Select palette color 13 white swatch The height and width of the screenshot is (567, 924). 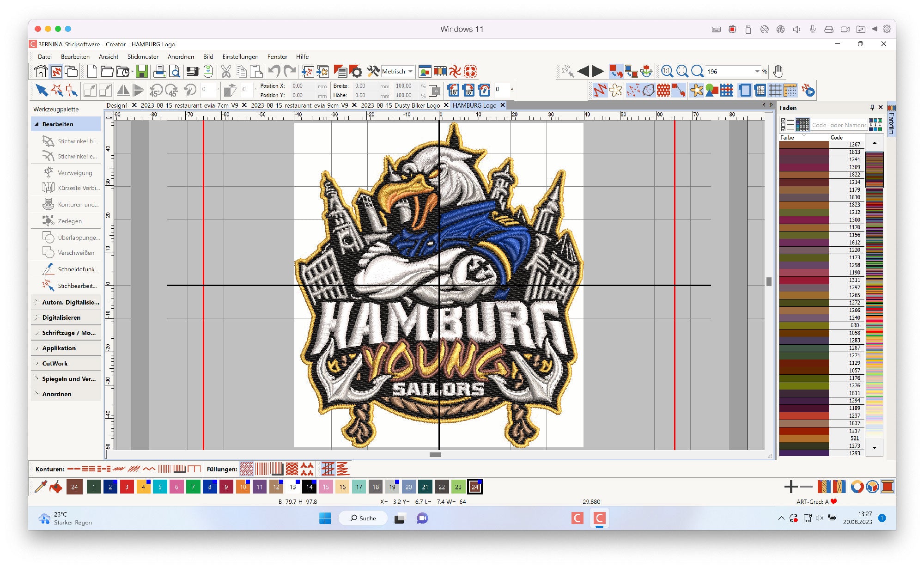(x=292, y=487)
